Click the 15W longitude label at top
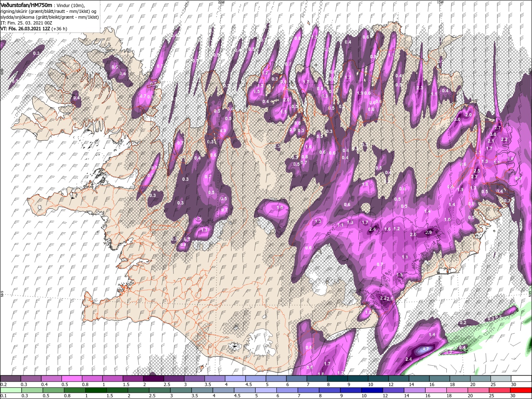Screen dimensions: 532x399 (440, 2)
